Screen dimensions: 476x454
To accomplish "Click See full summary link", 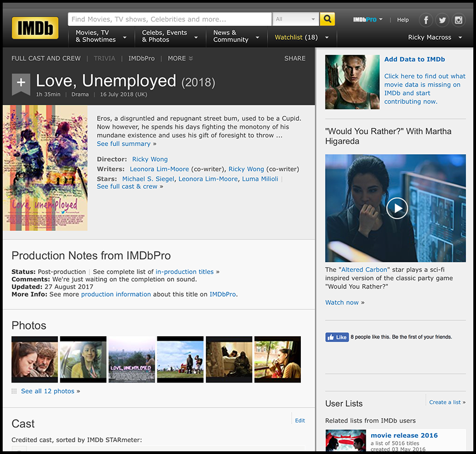I will (x=124, y=143).
